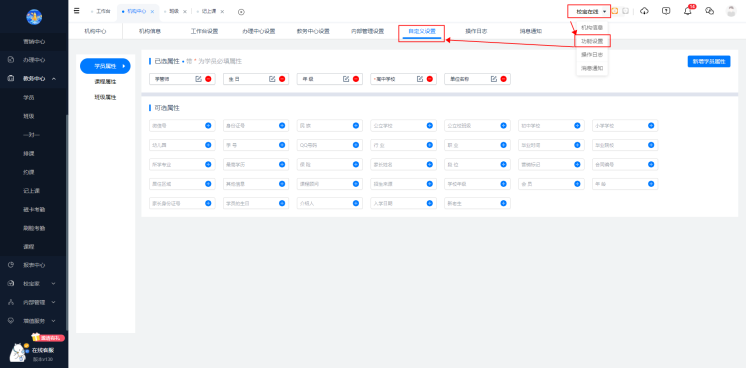Add the 合同编号 optional attribute
This screenshot has width=746, height=368.
click(651, 164)
